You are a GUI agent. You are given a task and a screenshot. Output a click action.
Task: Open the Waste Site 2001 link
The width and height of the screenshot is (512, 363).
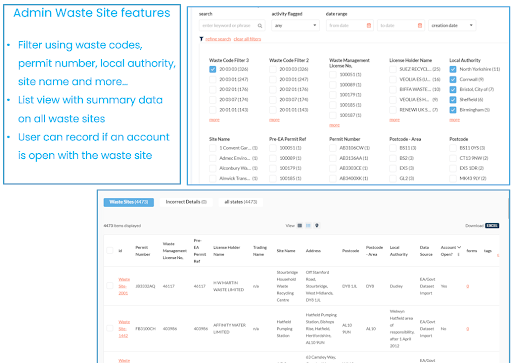(x=124, y=286)
